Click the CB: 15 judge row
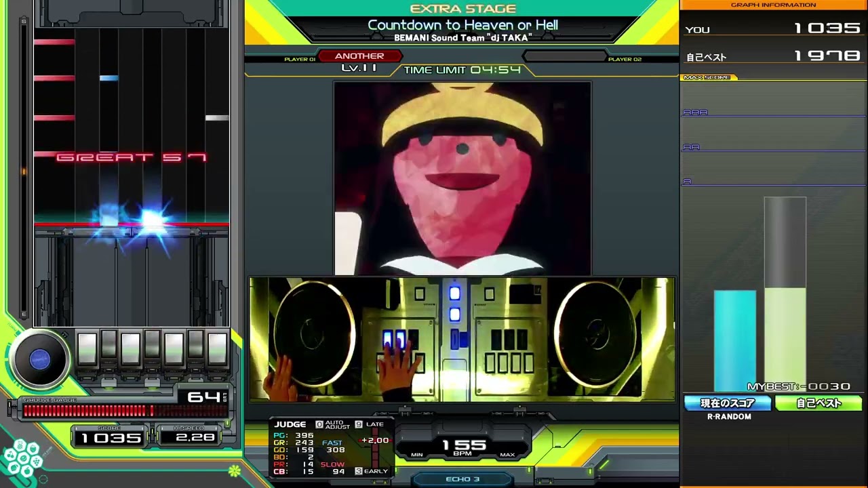The height and width of the screenshot is (488, 868). [294, 472]
